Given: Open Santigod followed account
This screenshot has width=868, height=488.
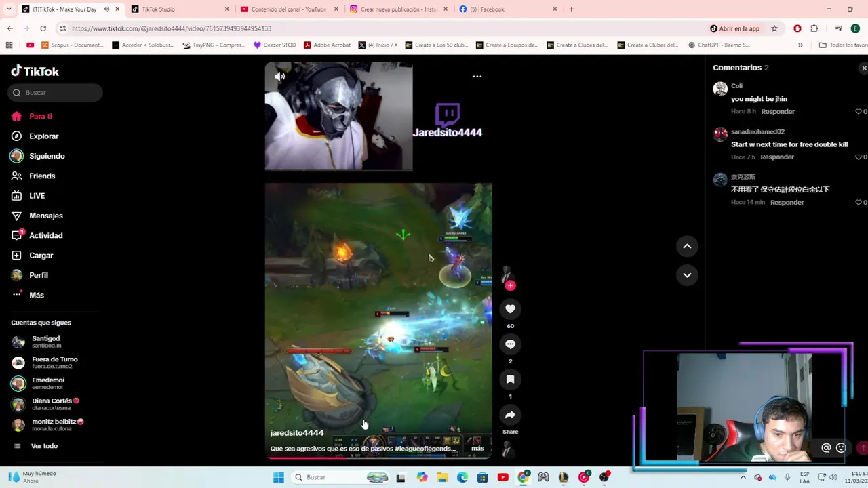Looking at the screenshot, I should pyautogui.click(x=45, y=342).
